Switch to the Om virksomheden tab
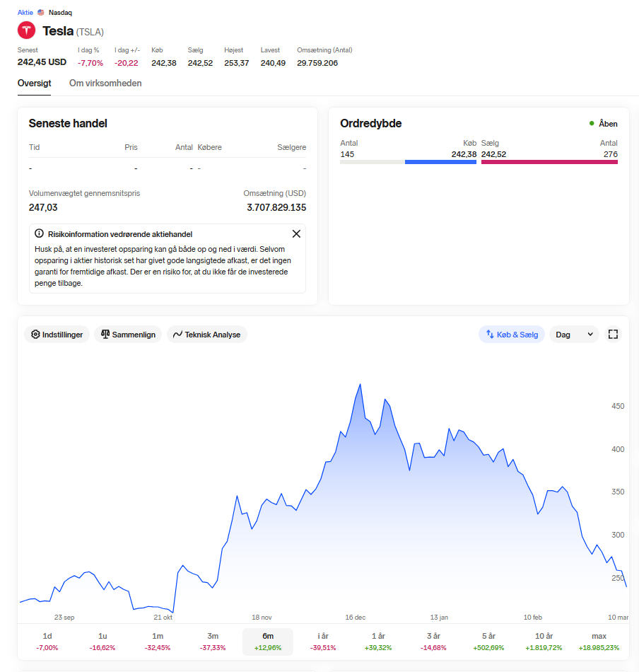 tap(105, 83)
